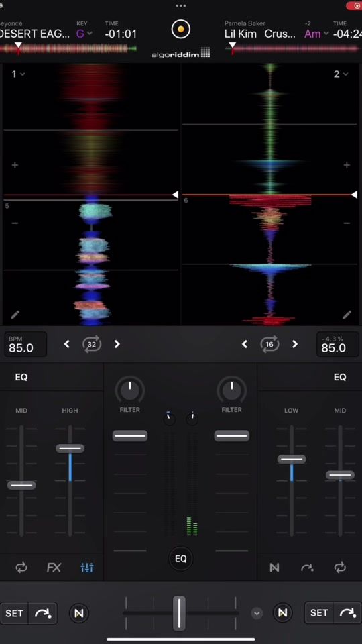The width and height of the screenshot is (362, 644).
Task: Expand crossfader options chevron
Action: [257, 614]
